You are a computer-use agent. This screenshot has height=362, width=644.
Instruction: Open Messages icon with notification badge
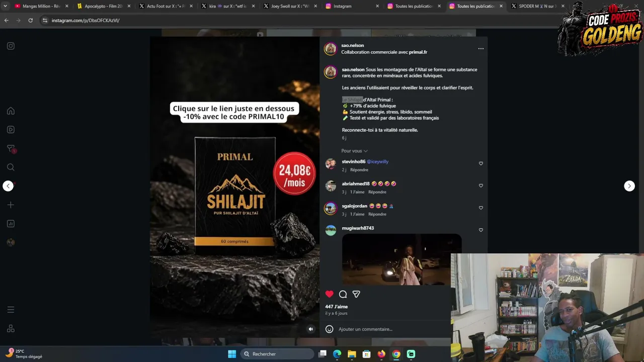click(x=11, y=149)
